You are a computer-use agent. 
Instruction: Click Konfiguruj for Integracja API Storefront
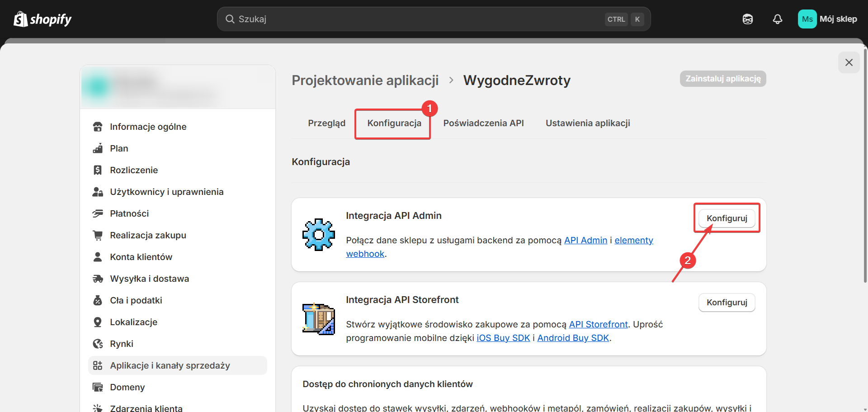[x=726, y=302]
